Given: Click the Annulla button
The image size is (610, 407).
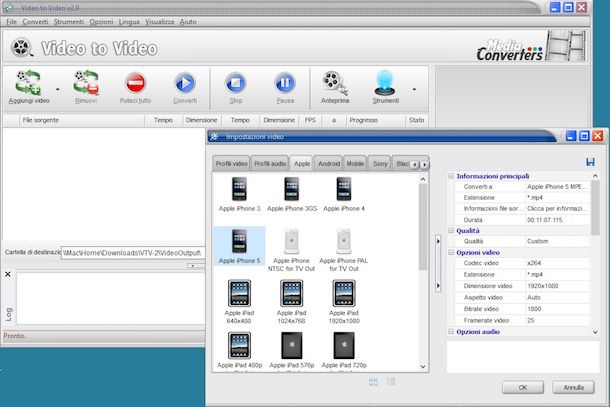Looking at the screenshot, I should pyautogui.click(x=573, y=388).
